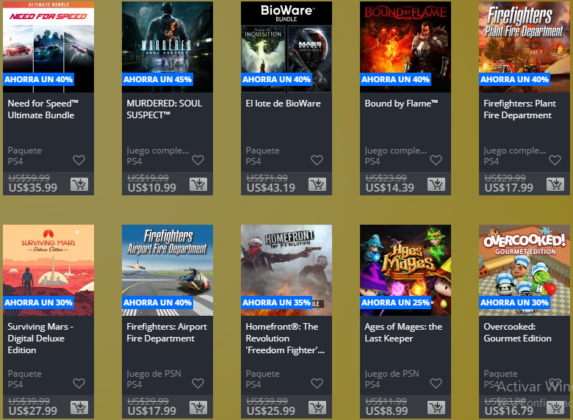Add MURDERED: SOUL SUSPECT to cart
573x420 pixels.
(198, 185)
